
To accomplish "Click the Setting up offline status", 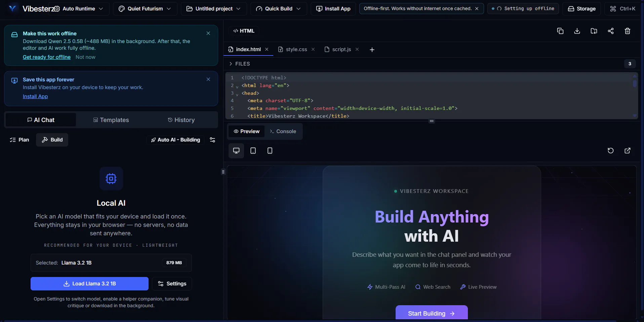I will (523, 9).
